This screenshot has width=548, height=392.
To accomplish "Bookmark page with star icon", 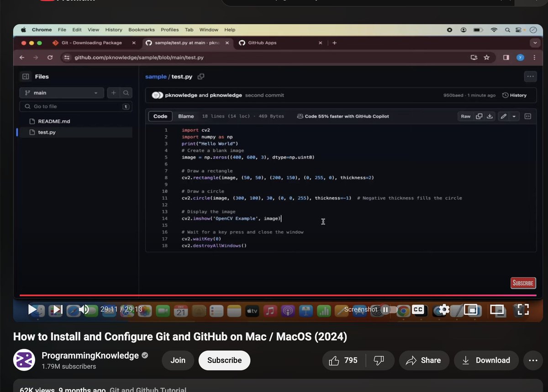I will tap(486, 58).
